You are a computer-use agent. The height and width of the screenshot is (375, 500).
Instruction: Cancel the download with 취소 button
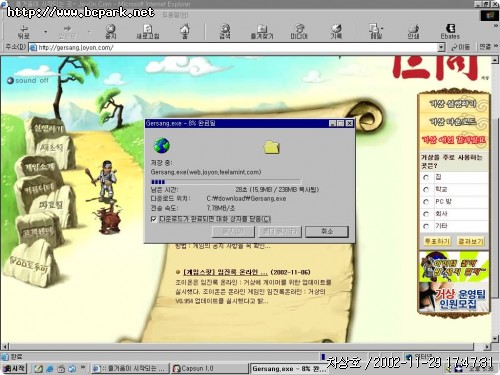327,231
